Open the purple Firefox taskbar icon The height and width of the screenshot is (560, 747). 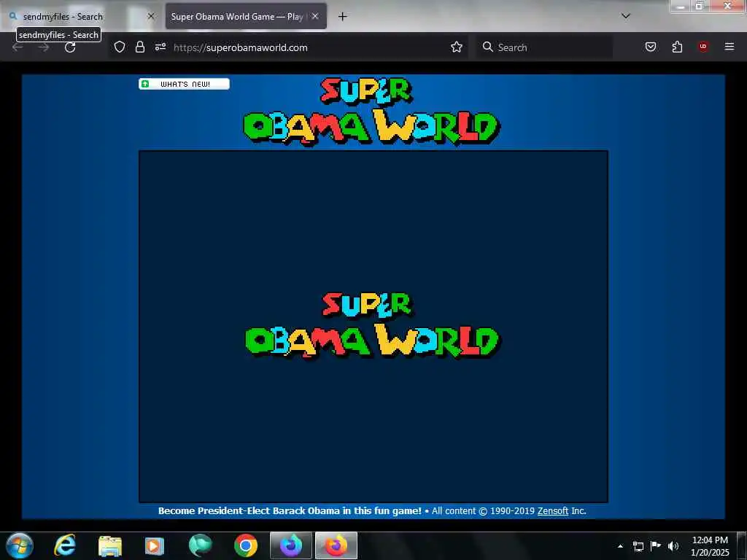click(x=290, y=545)
